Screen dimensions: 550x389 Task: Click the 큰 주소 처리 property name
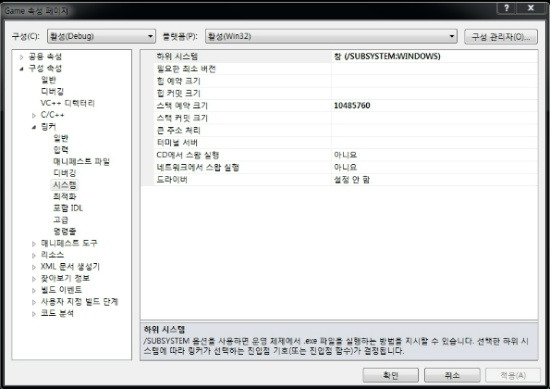tap(178, 130)
